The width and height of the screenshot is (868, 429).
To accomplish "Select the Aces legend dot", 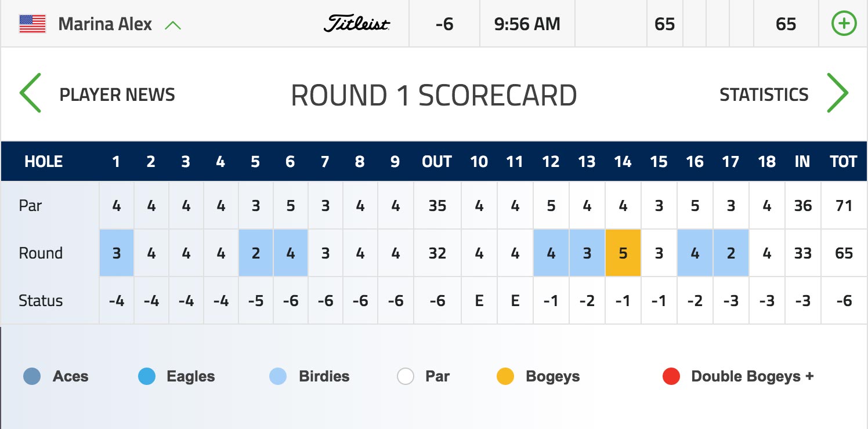I will [32, 376].
